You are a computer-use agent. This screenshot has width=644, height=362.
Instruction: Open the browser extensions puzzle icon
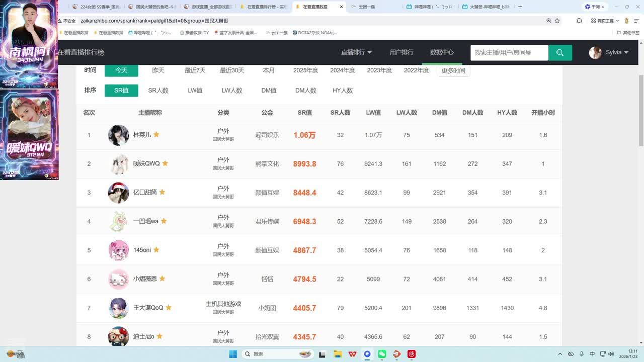click(579, 21)
